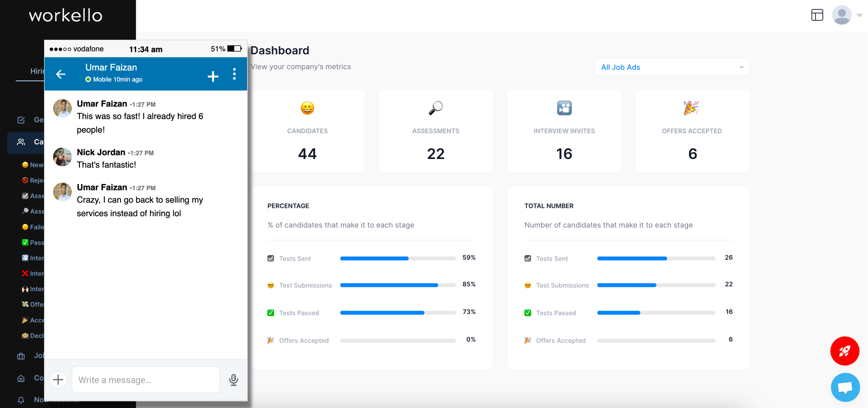
Task: Open the All Job Ads dropdown
Action: pyautogui.click(x=672, y=67)
